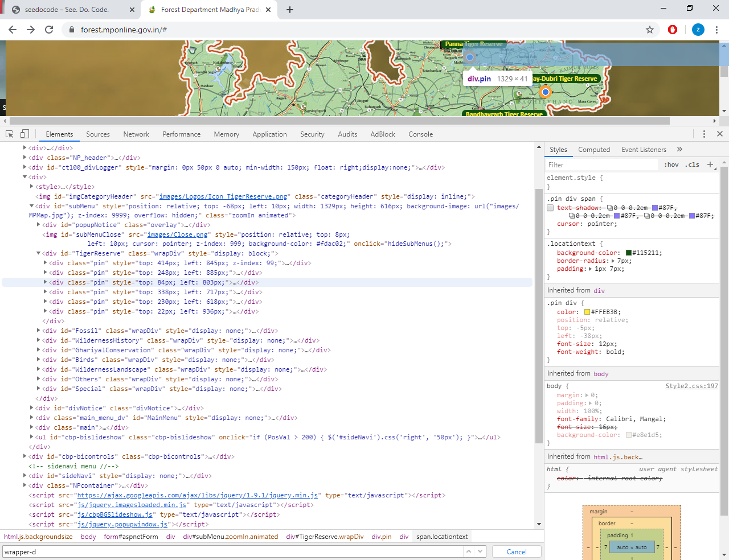Image resolution: width=729 pixels, height=560 pixels.
Task: Expand the WildernessHistory wrapDiv node
Action: pyautogui.click(x=39, y=340)
